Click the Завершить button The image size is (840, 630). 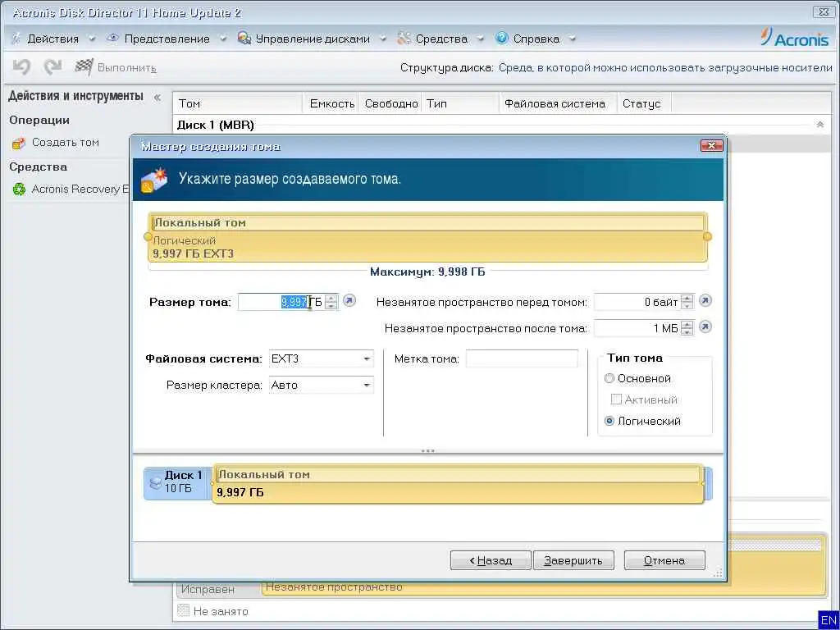[573, 560]
